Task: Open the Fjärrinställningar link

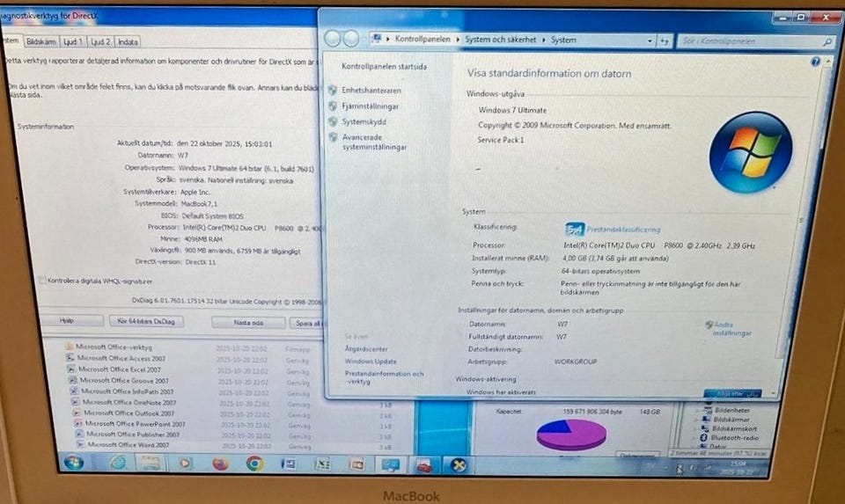Action: [x=371, y=106]
